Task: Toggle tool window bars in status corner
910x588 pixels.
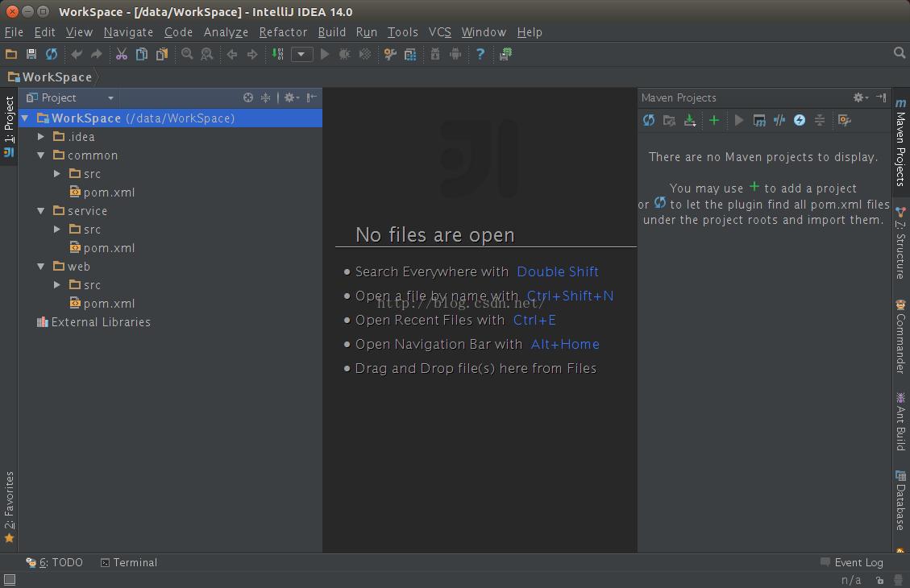Action: [x=9, y=579]
